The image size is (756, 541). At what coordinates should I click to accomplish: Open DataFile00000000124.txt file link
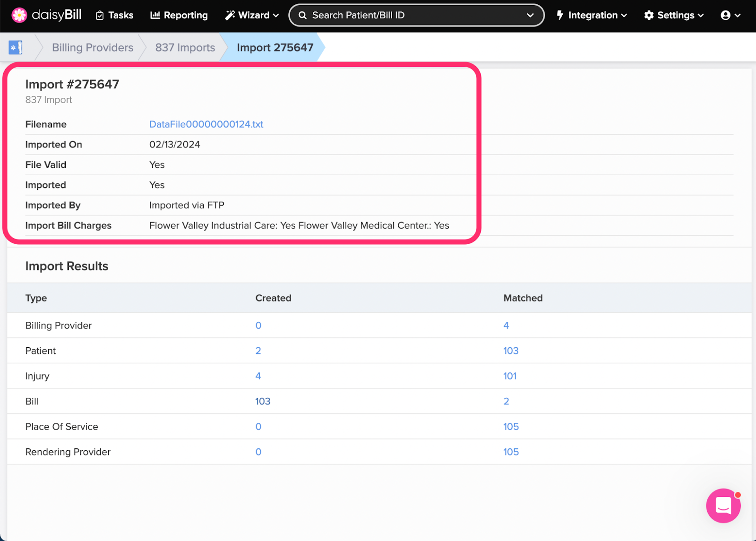point(206,124)
